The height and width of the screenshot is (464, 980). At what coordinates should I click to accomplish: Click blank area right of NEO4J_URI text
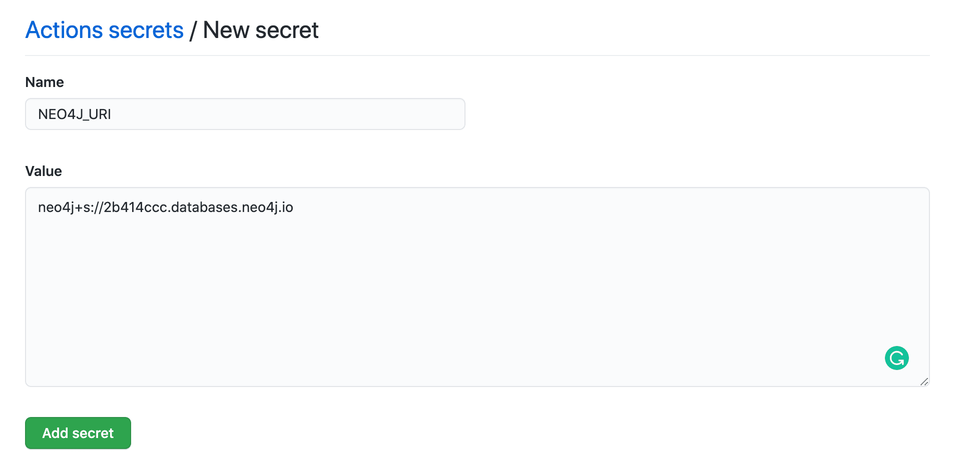(x=300, y=114)
